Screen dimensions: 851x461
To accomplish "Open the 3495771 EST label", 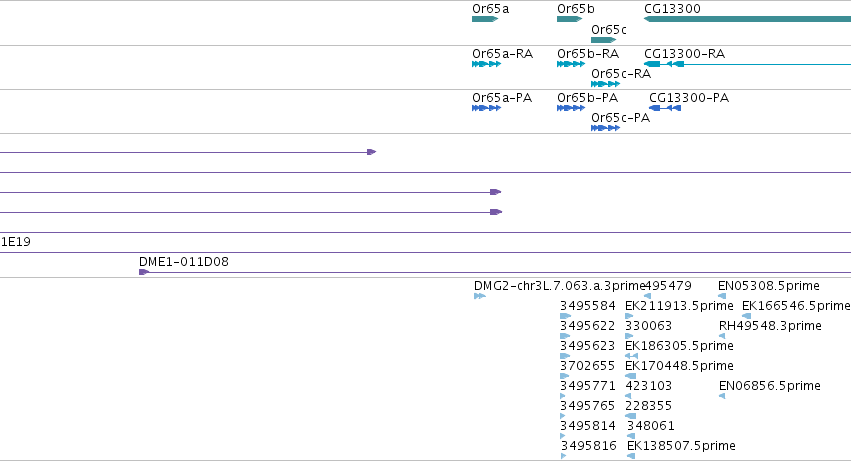I will tap(588, 386).
